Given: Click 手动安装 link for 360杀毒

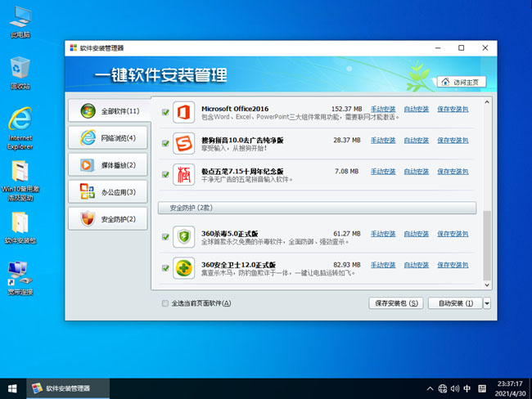Looking at the screenshot, I should point(383,234).
